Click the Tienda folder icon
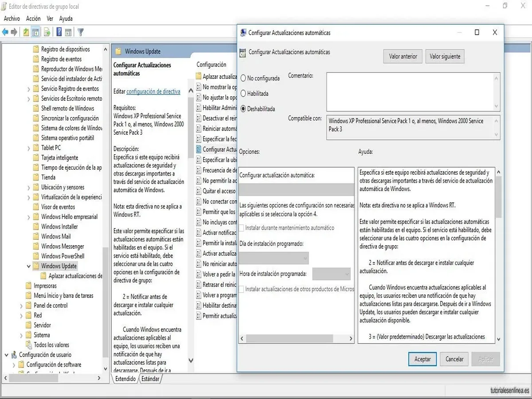The height and width of the screenshot is (399, 532). pos(36,177)
